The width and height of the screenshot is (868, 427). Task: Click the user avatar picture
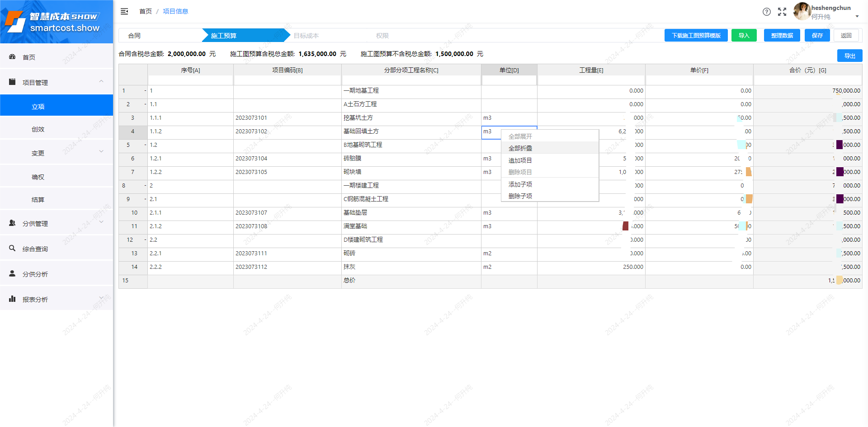pyautogui.click(x=802, y=11)
